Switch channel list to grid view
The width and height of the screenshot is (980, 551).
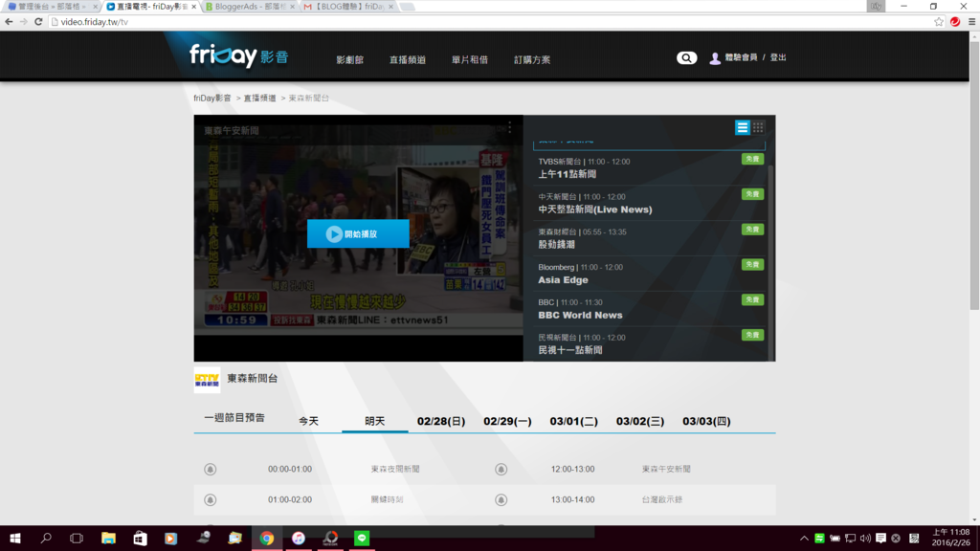click(x=758, y=127)
